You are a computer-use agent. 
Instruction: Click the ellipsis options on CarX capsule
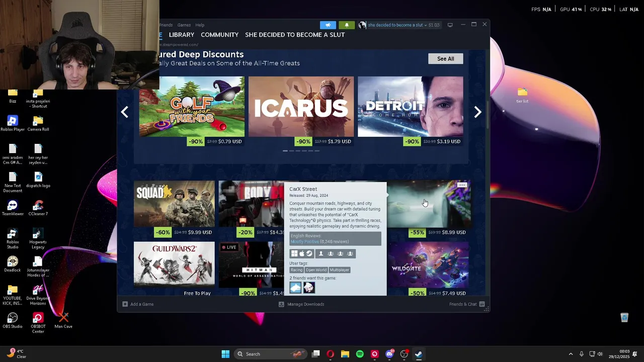tap(462, 185)
